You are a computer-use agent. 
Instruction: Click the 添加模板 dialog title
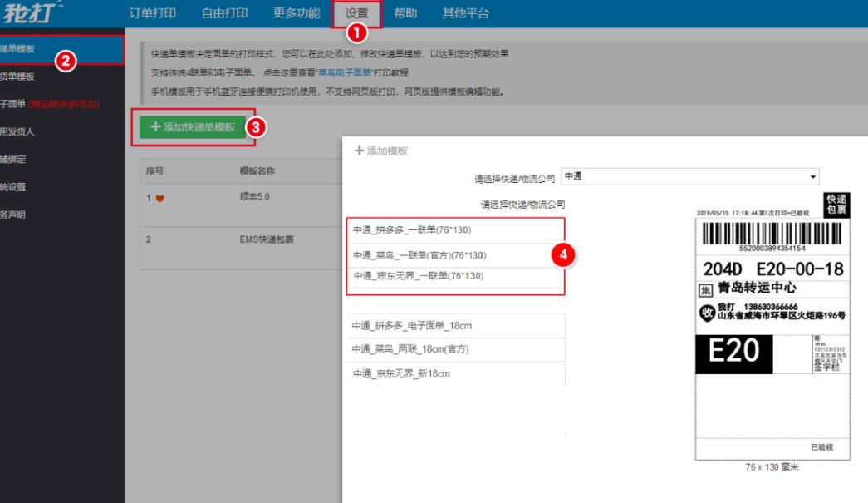coord(381,151)
